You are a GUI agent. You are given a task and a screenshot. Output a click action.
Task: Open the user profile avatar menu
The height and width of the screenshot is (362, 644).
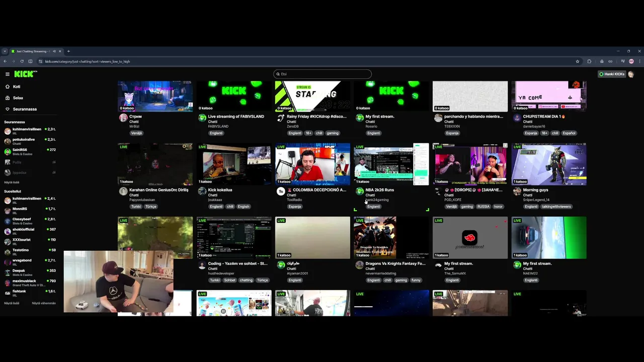631,74
